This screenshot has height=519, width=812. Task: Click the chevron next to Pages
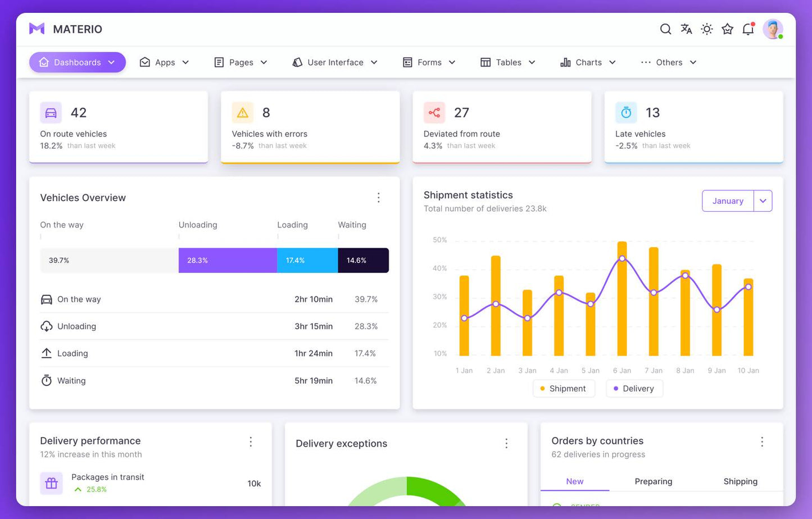click(x=264, y=62)
